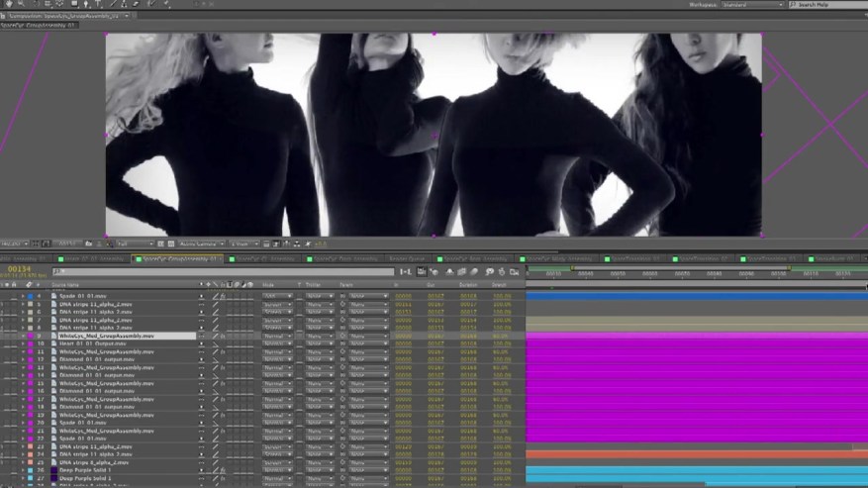Viewport: 868px width, 488px height.
Task: Switch to the Render Queue tab
Action: tap(407, 259)
